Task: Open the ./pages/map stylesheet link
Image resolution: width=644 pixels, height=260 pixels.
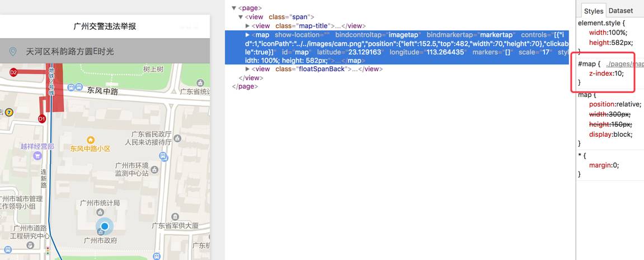Action: point(624,64)
